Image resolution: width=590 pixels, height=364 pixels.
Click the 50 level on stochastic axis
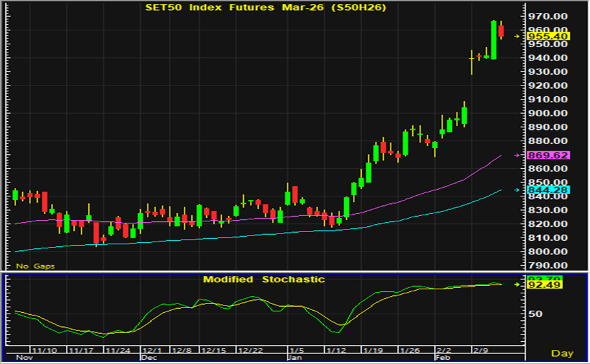[535, 314]
